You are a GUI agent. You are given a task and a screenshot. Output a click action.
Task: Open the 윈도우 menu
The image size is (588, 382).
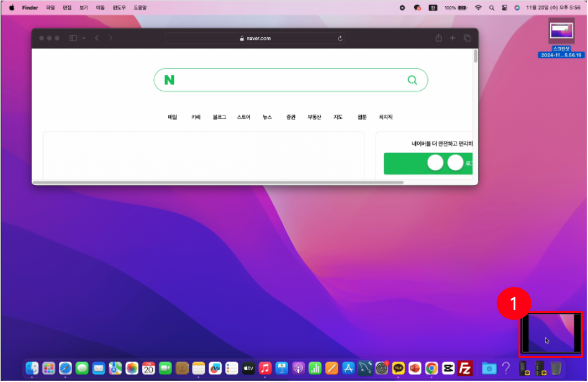[119, 7]
